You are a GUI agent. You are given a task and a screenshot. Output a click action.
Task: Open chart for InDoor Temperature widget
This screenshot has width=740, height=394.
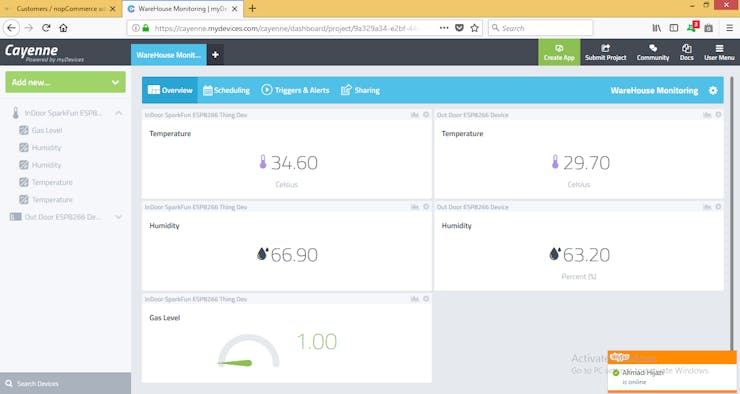(415, 115)
